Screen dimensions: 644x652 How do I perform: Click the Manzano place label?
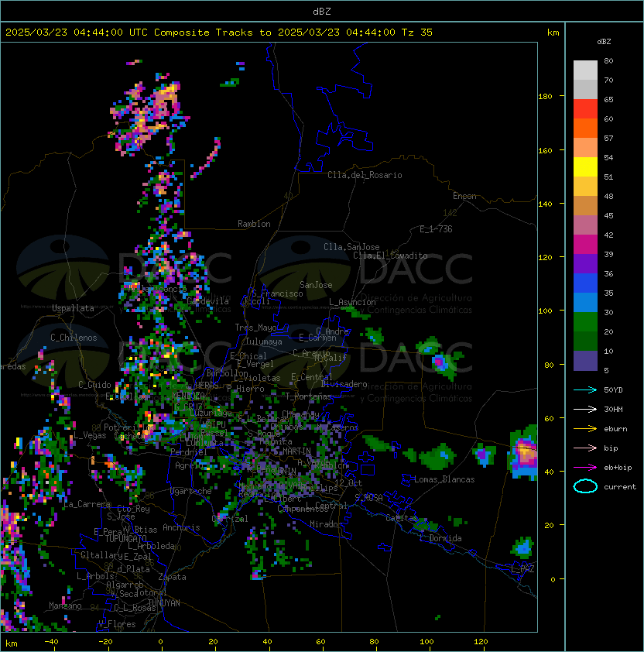[x=65, y=606]
